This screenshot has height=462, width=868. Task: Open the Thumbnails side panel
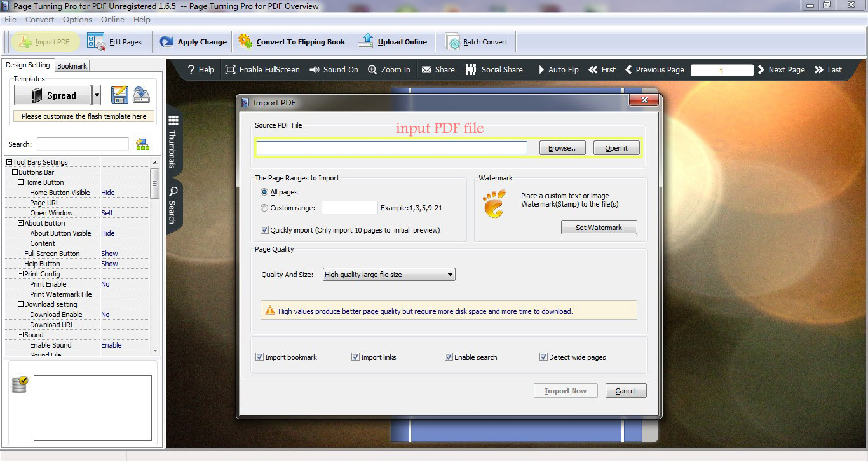click(x=173, y=141)
